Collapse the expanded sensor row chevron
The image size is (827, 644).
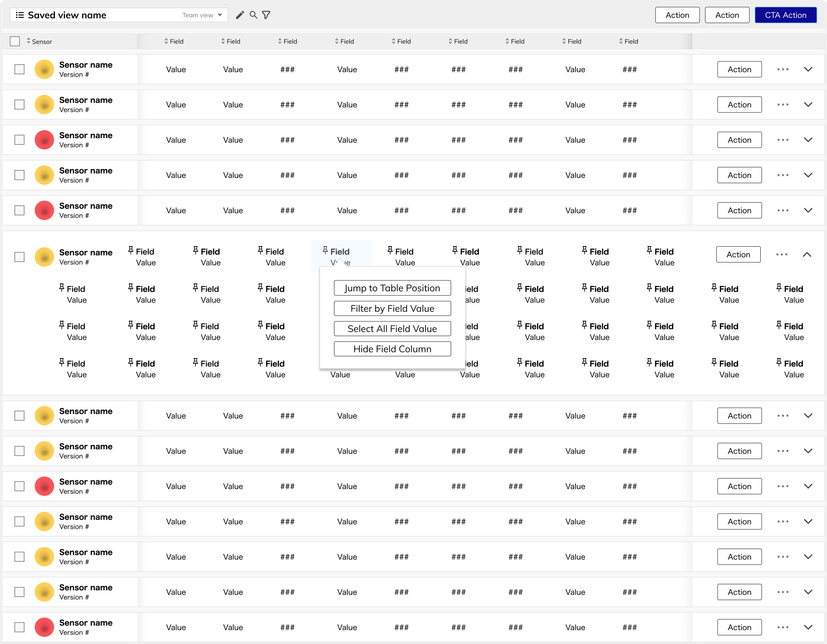coord(807,254)
